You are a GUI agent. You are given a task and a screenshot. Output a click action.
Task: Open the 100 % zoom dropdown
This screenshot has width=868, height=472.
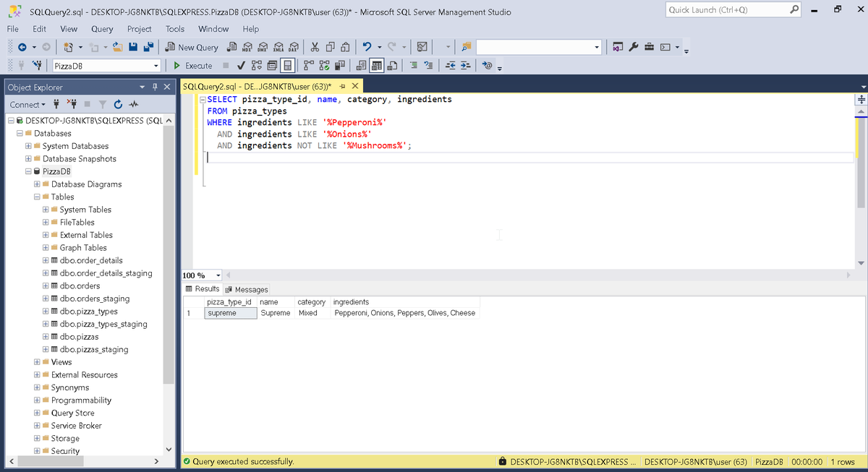[x=218, y=275]
